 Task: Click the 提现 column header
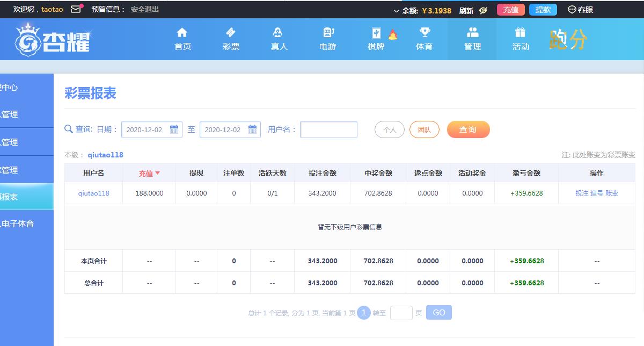click(x=196, y=173)
